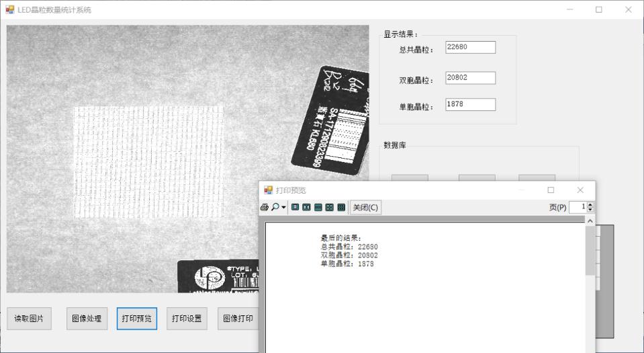
Task: Select two-page layout view
Action: click(306, 208)
